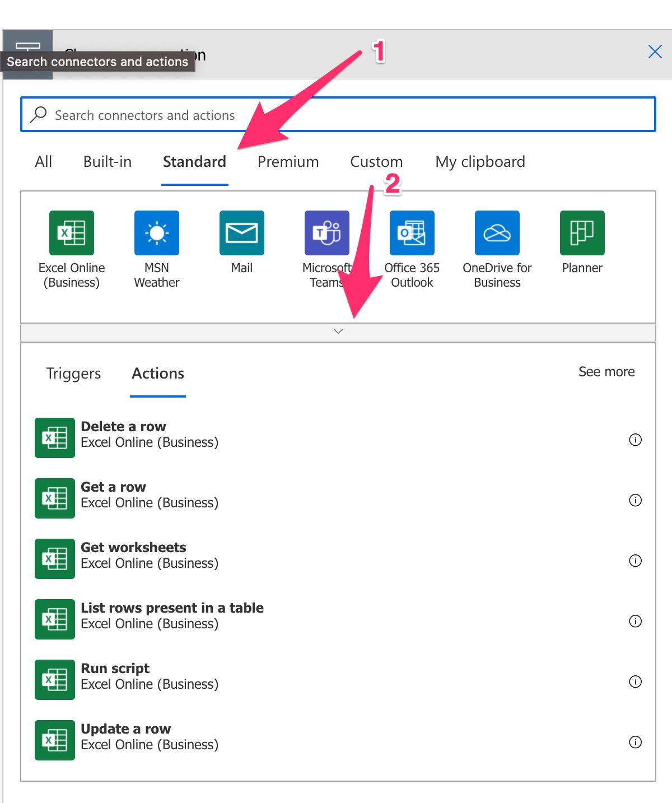Click the See more link

[x=606, y=371]
